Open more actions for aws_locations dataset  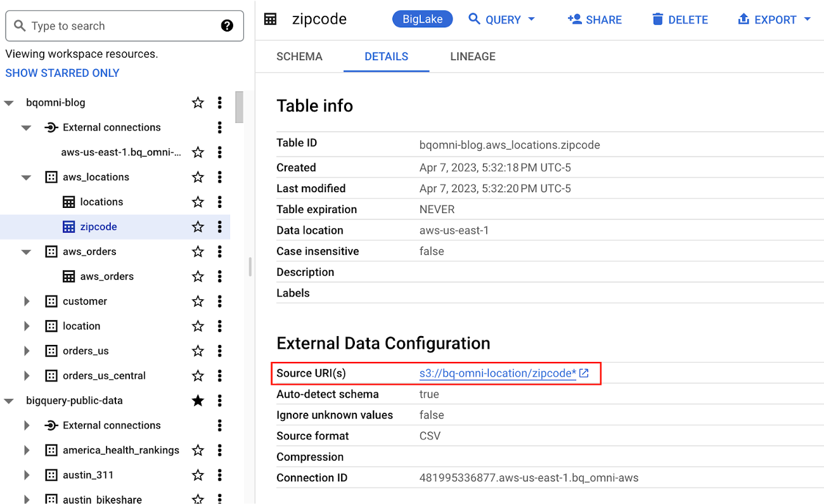point(219,177)
